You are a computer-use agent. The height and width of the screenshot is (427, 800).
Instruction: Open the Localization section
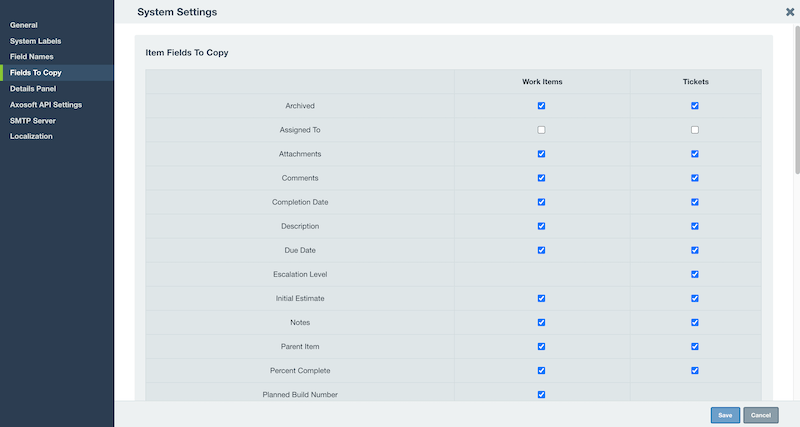pos(31,136)
